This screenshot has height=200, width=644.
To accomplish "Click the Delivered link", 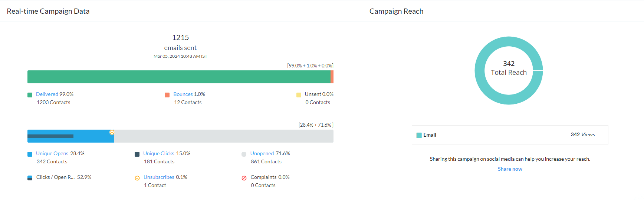I will pyautogui.click(x=47, y=94).
